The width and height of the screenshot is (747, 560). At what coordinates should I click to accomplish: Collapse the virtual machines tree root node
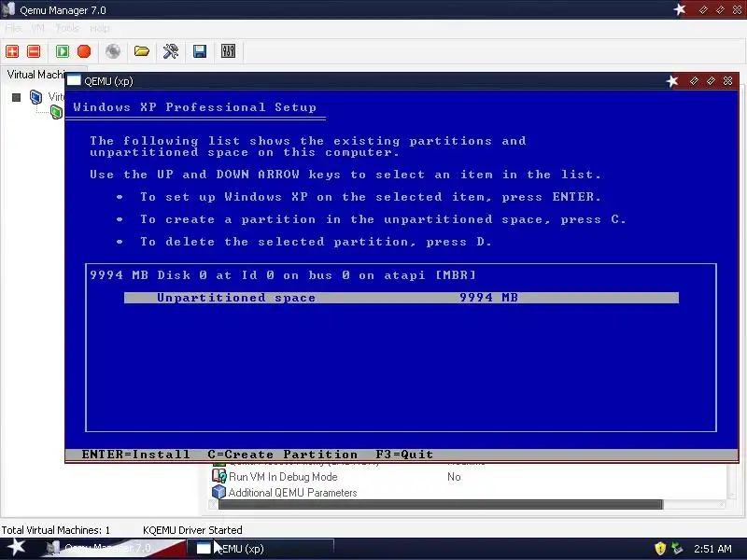click(x=16, y=98)
